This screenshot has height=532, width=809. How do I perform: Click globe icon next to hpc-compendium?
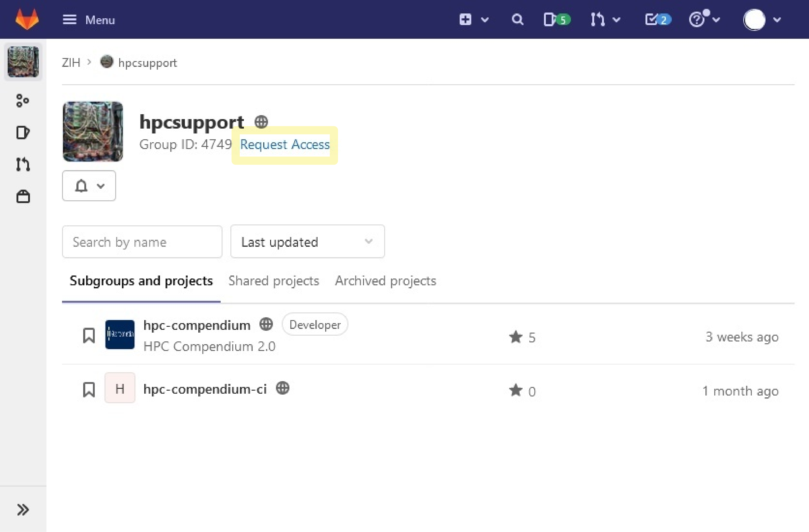click(266, 324)
